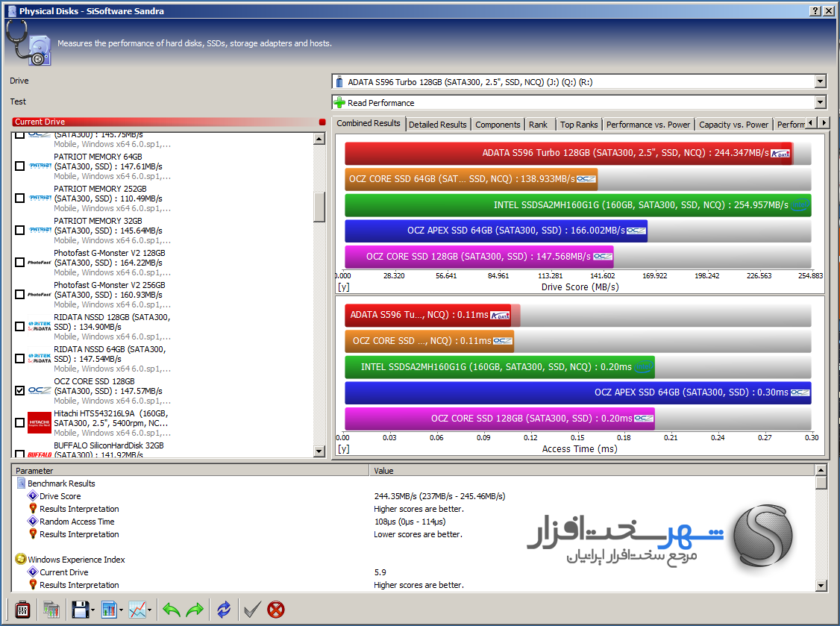This screenshot has height=626, width=840.
Task: Click the right tab scroll arrow
Action: 824,122
